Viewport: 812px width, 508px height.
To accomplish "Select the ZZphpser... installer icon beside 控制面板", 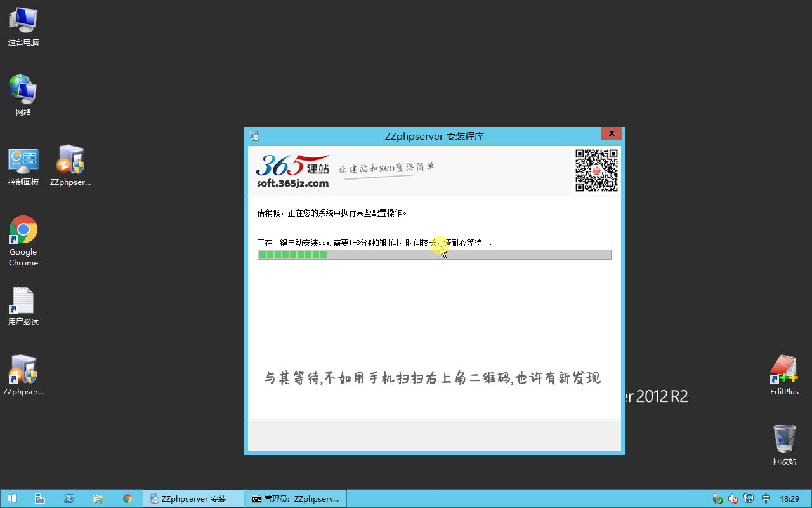I will tap(70, 166).
